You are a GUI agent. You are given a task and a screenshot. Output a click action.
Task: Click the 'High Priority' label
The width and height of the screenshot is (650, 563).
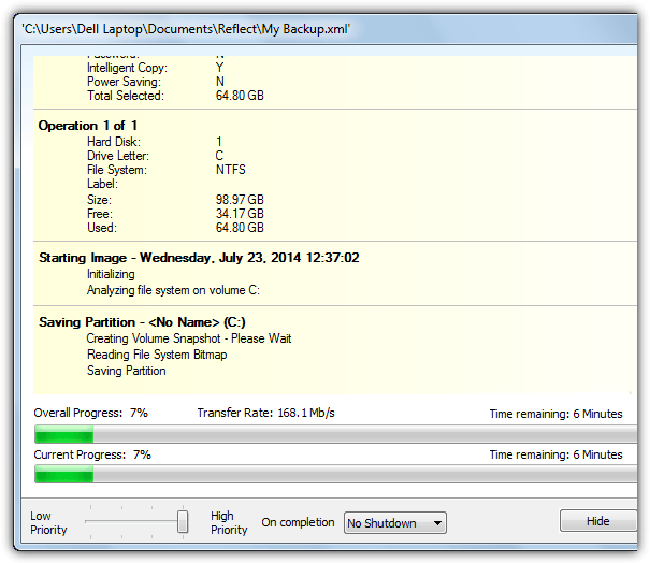click(229, 523)
